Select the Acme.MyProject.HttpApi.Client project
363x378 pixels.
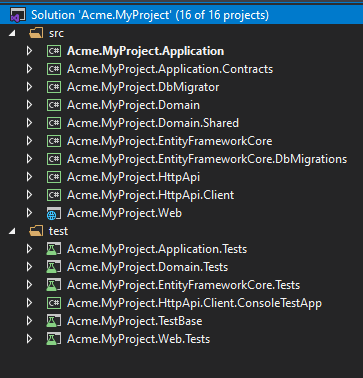pyautogui.click(x=150, y=195)
